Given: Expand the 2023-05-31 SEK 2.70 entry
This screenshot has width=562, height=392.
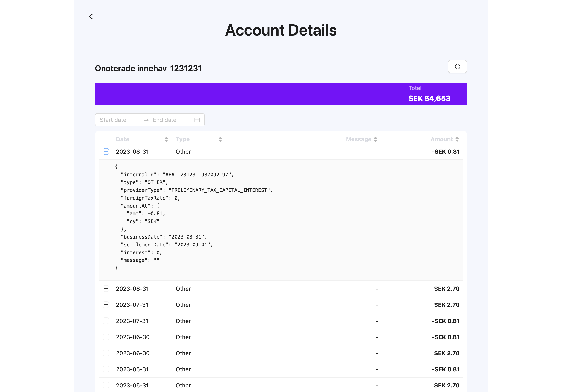Looking at the screenshot, I should [x=106, y=385].
